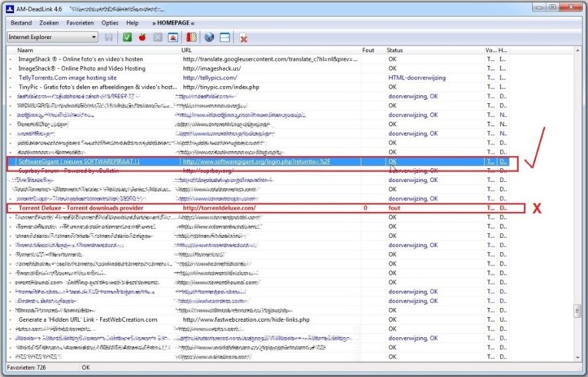588x377 pixels.
Task: Click the red apple toolbar icon
Action: 142,37
